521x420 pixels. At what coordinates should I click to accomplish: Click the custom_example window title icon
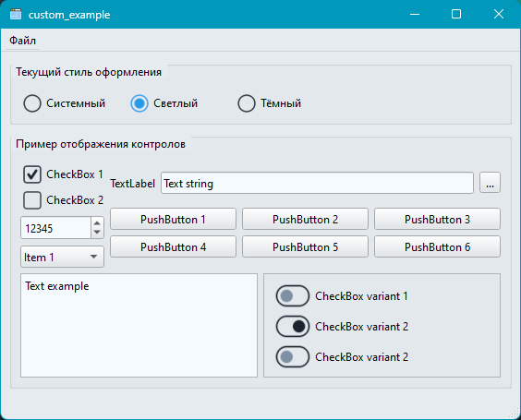click(x=16, y=14)
